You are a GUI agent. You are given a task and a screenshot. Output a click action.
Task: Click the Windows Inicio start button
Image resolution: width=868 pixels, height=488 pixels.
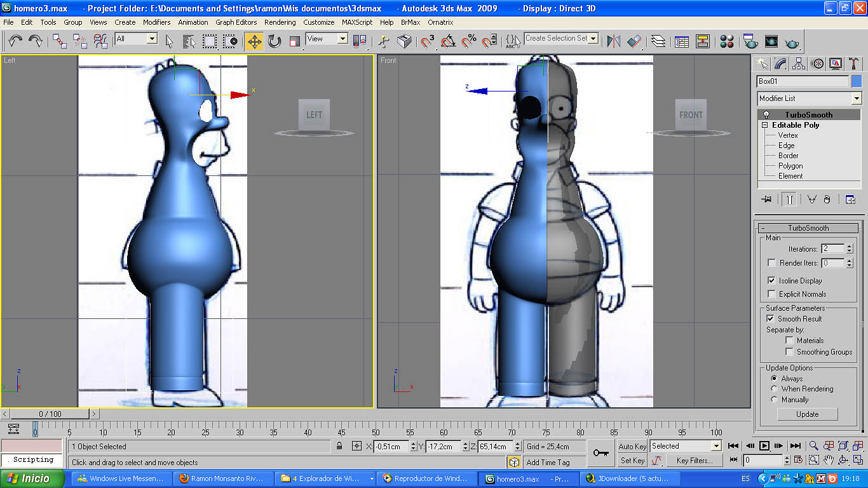[32, 478]
